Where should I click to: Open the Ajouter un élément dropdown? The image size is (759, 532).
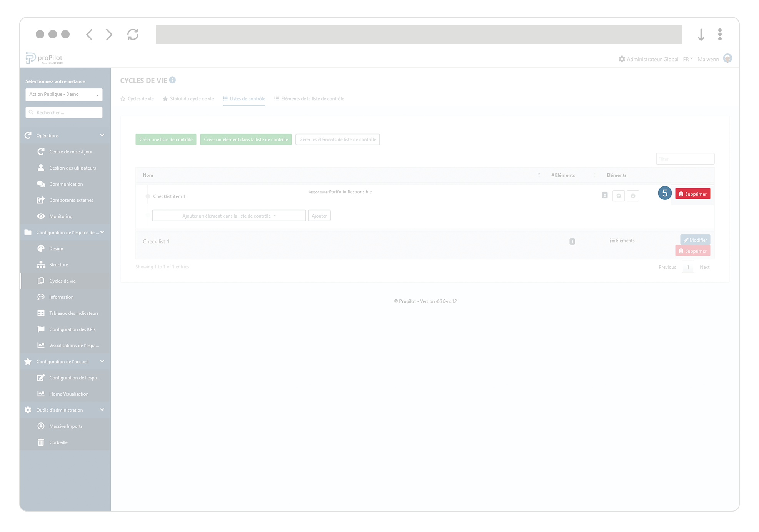pyautogui.click(x=229, y=216)
